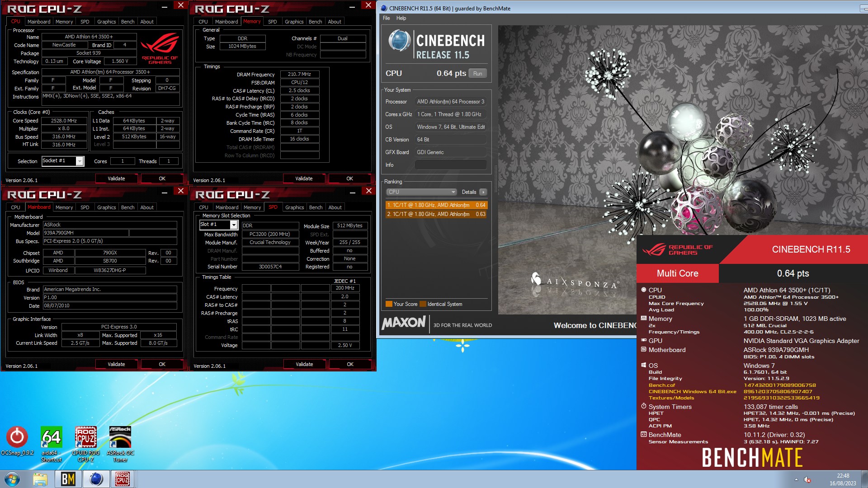Switch to Graphics tab in Mainboard window

[107, 207]
